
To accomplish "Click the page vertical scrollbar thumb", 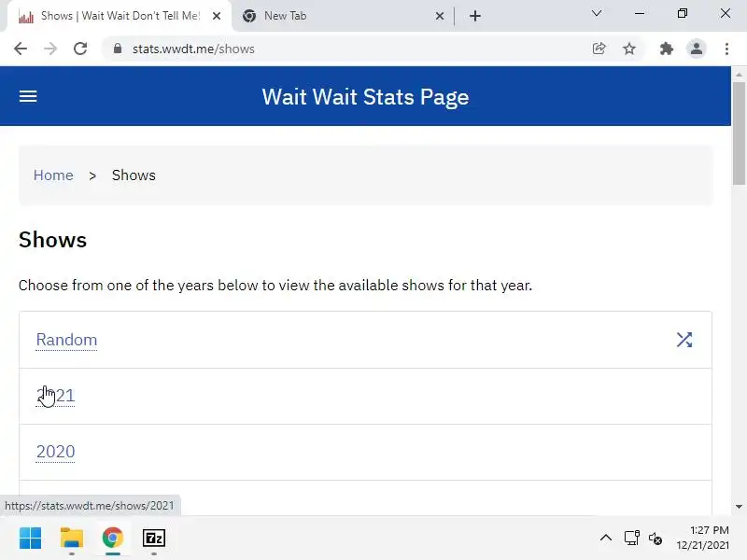I will tap(739, 133).
